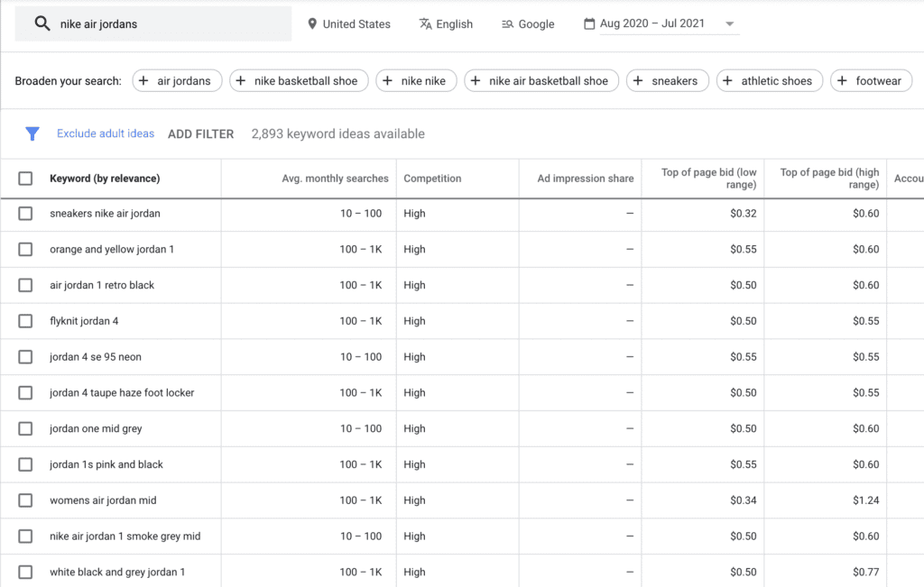Click the search networks icon beside Google

[x=507, y=24]
